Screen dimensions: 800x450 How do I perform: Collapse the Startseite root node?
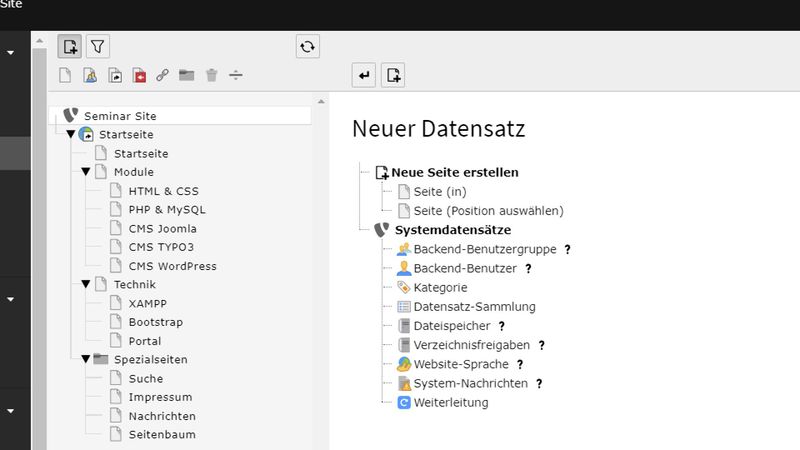pos(70,134)
